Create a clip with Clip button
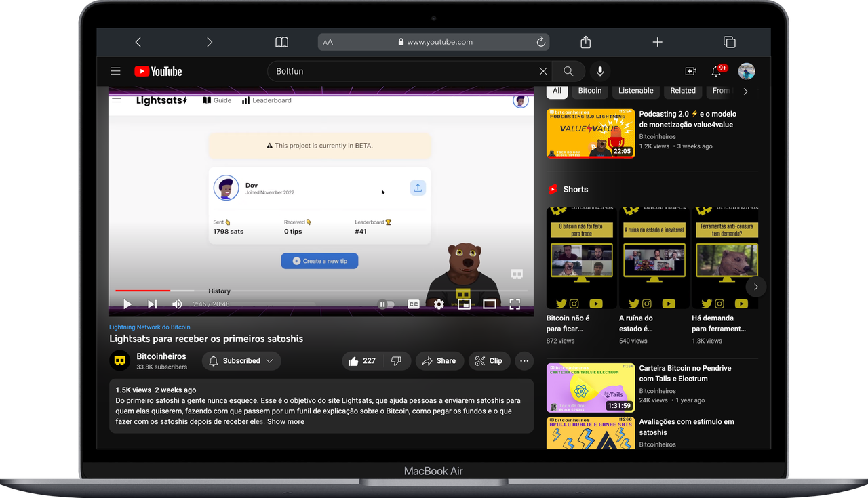The width and height of the screenshot is (868, 498). pos(489,361)
